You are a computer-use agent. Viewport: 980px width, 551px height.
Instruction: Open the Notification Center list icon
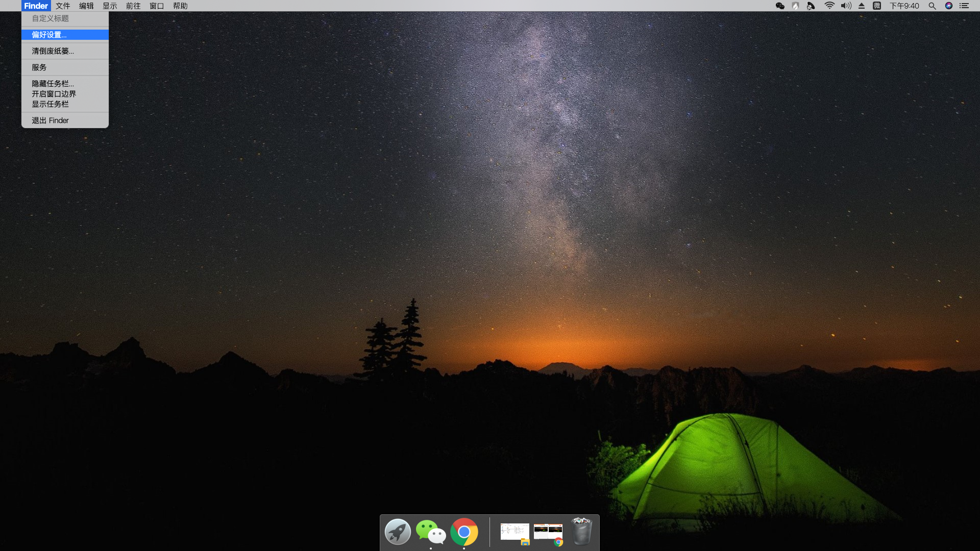pos(964,6)
